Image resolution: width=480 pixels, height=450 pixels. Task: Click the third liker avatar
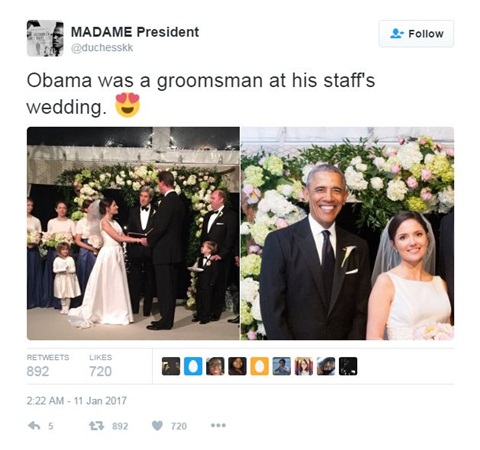(x=215, y=366)
